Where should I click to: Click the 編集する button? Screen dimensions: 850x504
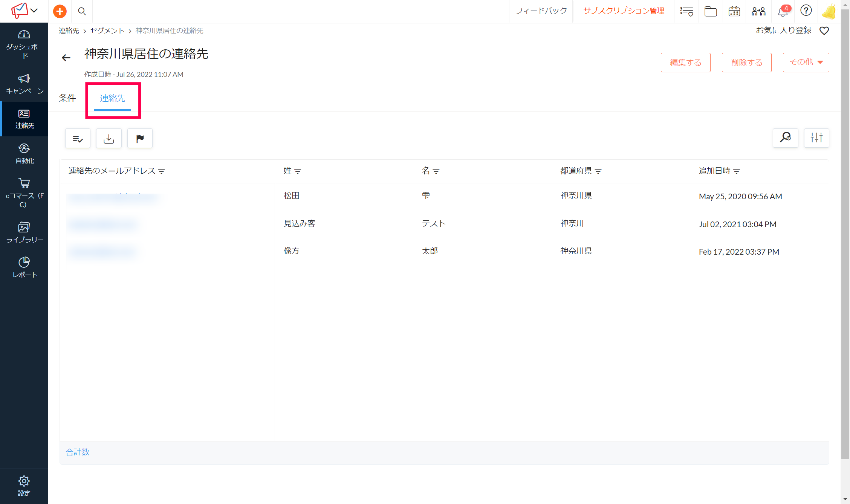click(685, 63)
